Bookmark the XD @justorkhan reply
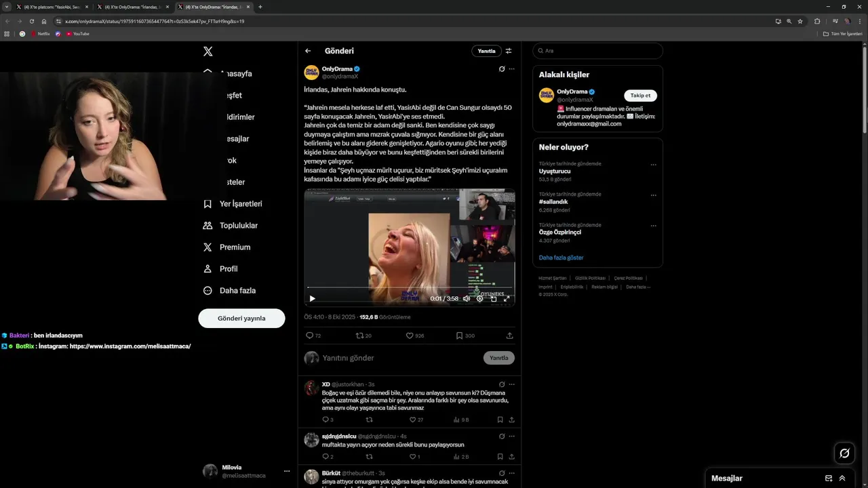 (x=500, y=420)
